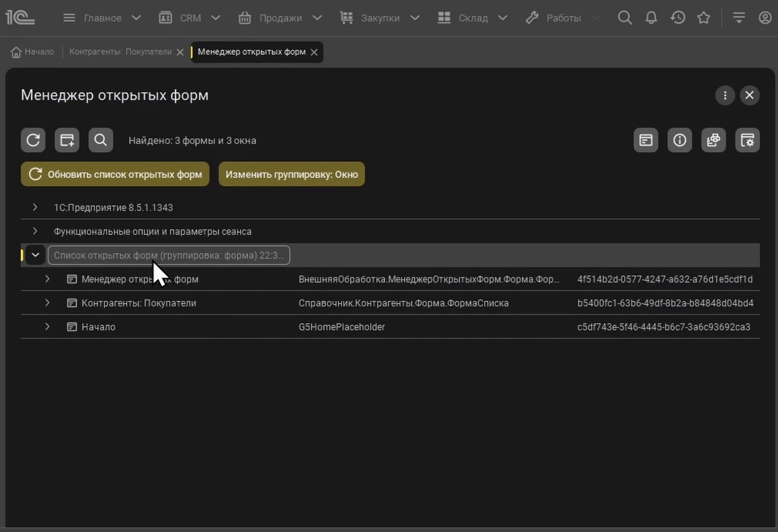Expand the Контрагенты: Покупатели tree row
This screenshot has height=532, width=778.
click(47, 302)
